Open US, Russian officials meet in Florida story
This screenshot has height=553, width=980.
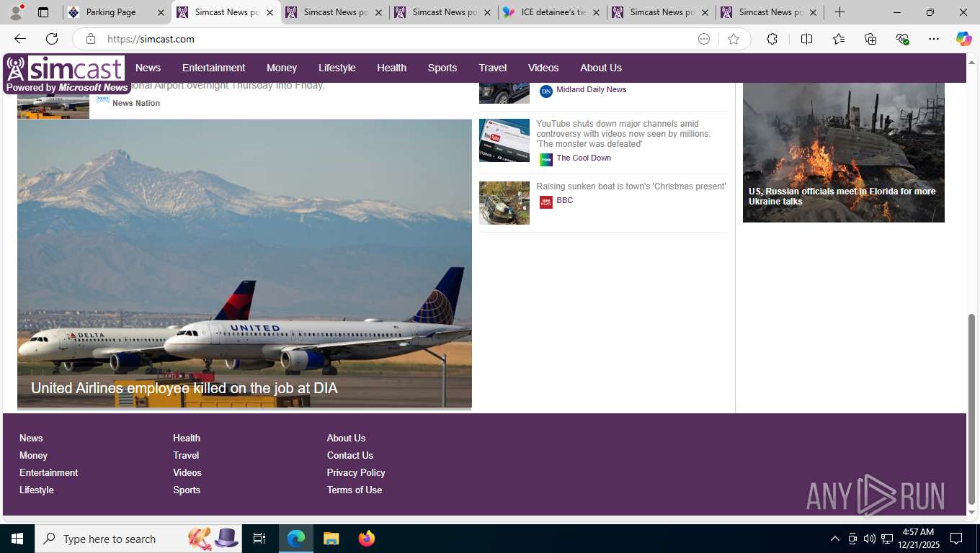tap(842, 197)
